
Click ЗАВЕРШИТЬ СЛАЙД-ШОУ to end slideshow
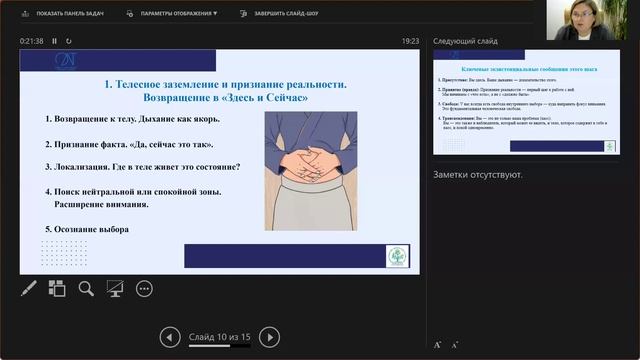click(x=280, y=13)
